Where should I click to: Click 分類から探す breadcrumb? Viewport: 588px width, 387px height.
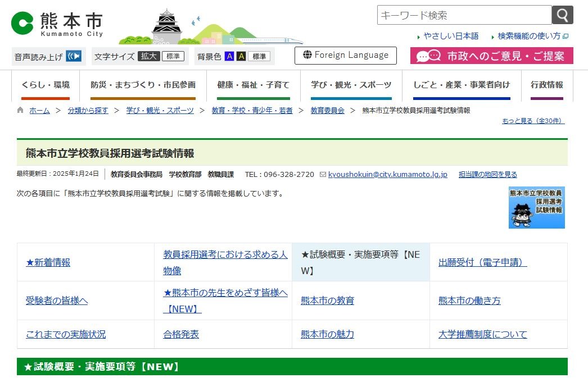coord(88,110)
